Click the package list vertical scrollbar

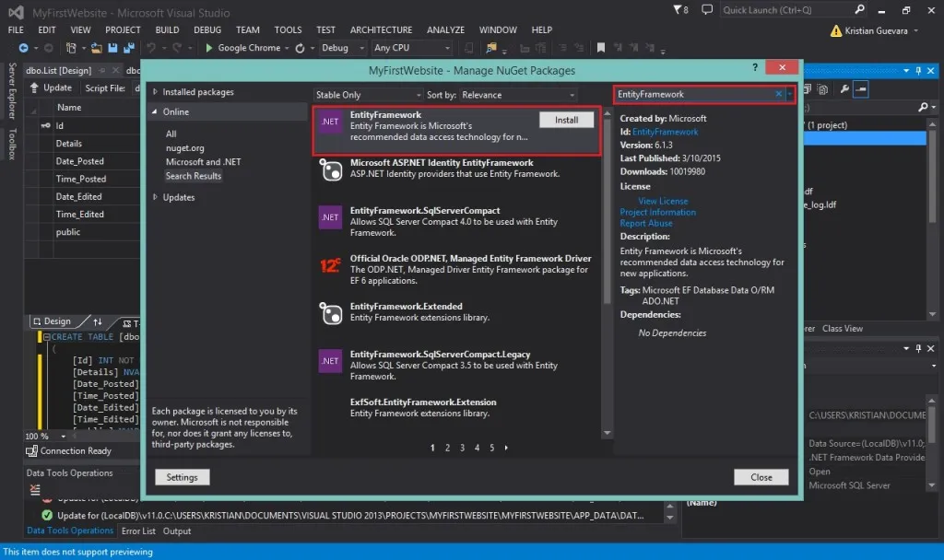[x=607, y=210]
